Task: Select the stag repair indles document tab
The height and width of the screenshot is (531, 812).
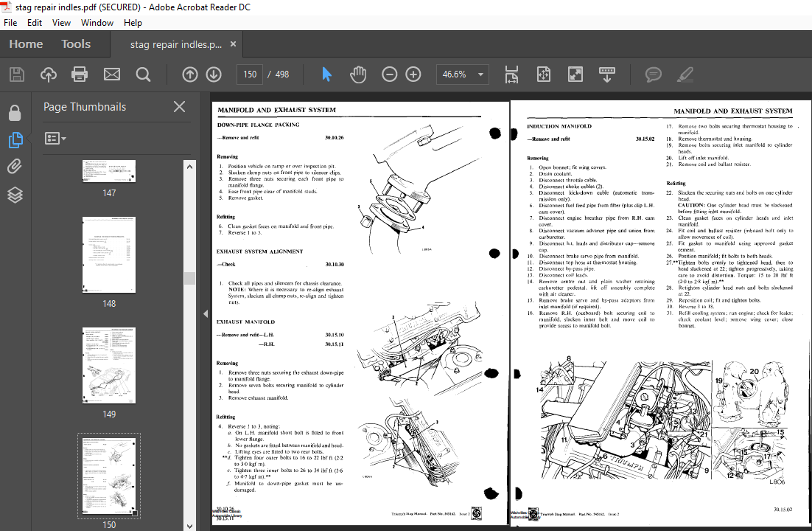Action: tap(176, 44)
